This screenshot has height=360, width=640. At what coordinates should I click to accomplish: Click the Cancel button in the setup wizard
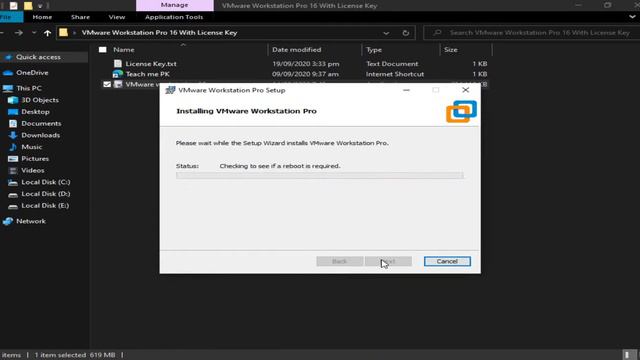tap(447, 261)
